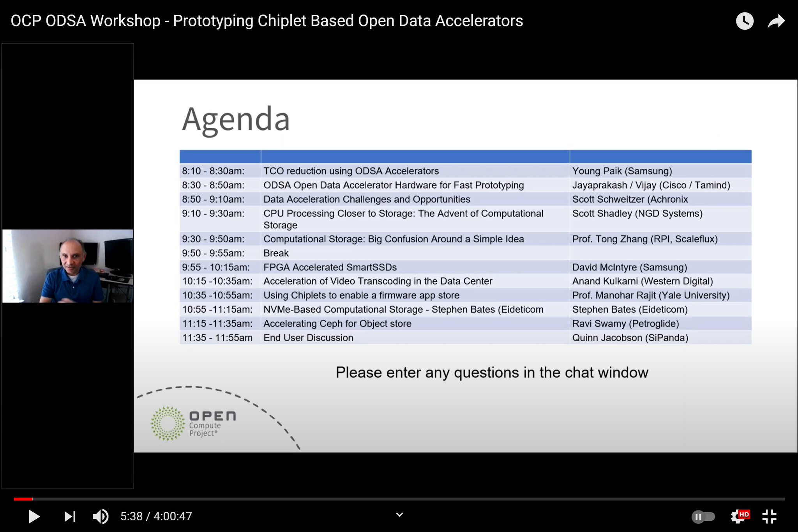Click the presenter webcam thumbnail
This screenshot has height=532, width=798.
click(x=68, y=266)
